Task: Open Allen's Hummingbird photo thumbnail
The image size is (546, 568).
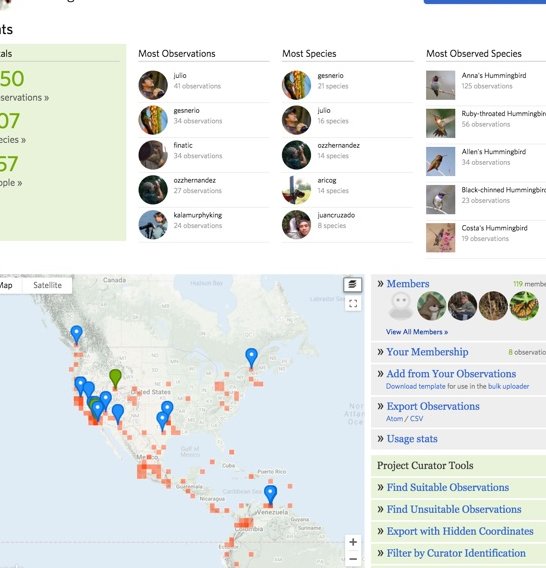Action: point(441,161)
